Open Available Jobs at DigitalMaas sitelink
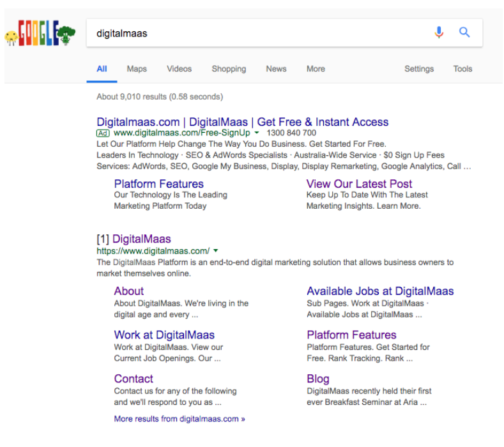 (x=380, y=291)
